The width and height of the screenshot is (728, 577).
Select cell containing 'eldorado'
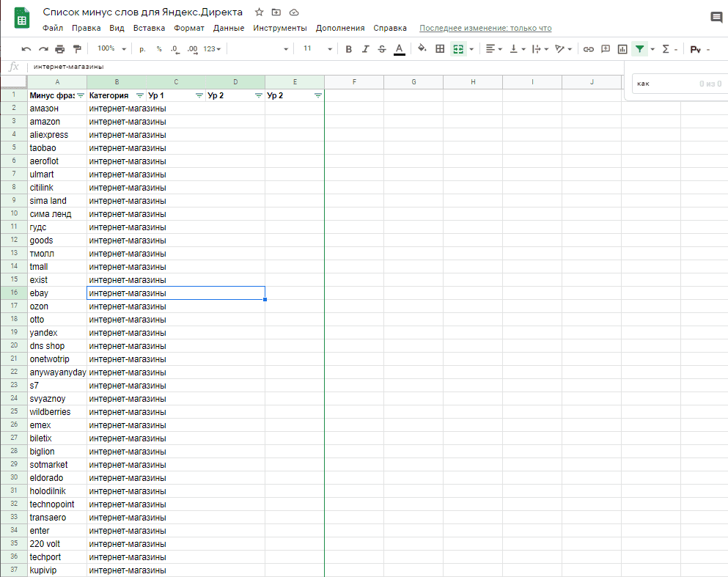57,478
